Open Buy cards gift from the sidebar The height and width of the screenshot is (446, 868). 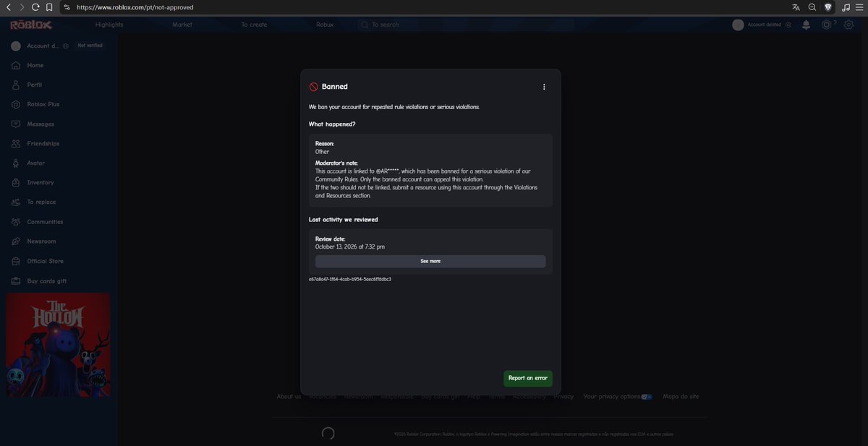click(47, 281)
